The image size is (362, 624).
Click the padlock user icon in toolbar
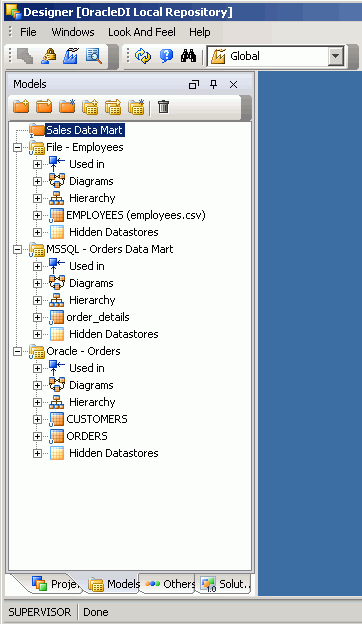(49, 56)
